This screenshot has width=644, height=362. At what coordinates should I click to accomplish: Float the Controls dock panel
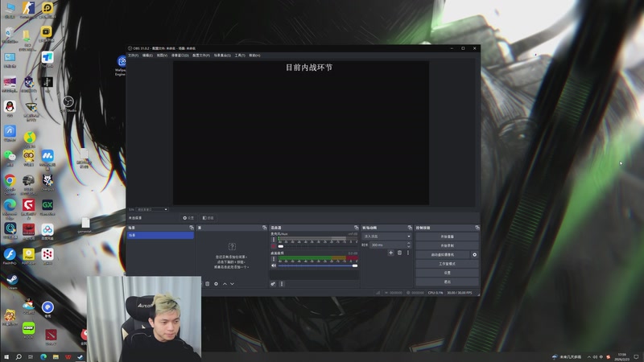click(x=477, y=228)
